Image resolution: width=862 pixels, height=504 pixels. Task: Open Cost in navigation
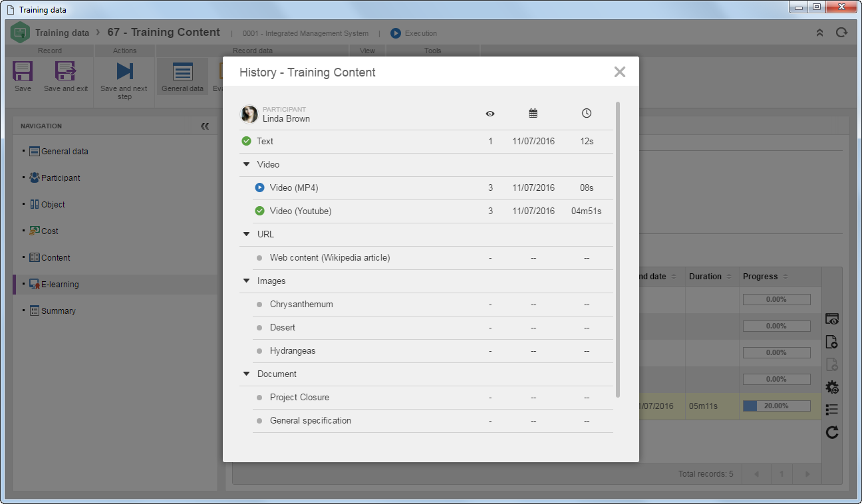click(x=49, y=231)
